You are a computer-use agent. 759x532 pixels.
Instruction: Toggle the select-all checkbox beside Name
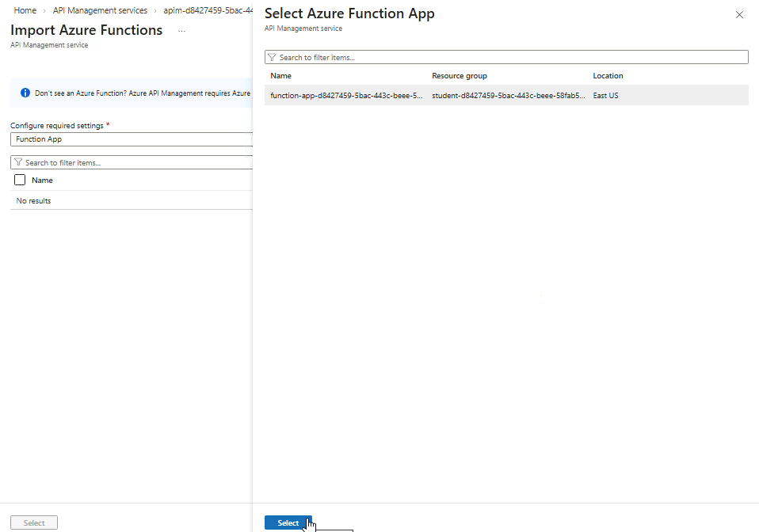point(21,180)
